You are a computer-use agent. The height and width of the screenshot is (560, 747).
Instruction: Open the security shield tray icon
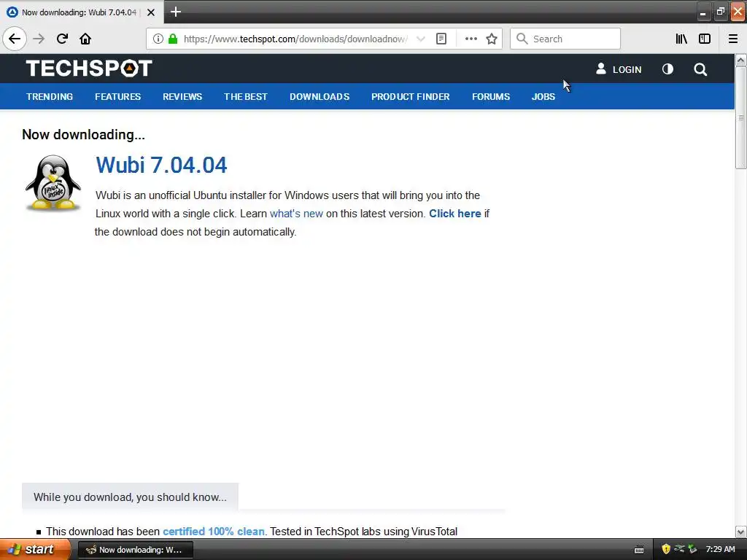coord(666,549)
